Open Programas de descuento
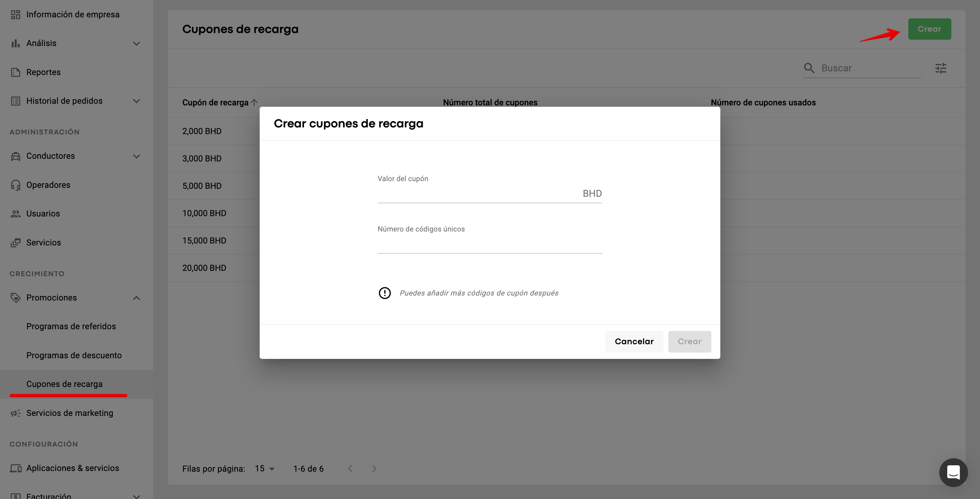Screen dimensions: 980x499 pos(74,355)
